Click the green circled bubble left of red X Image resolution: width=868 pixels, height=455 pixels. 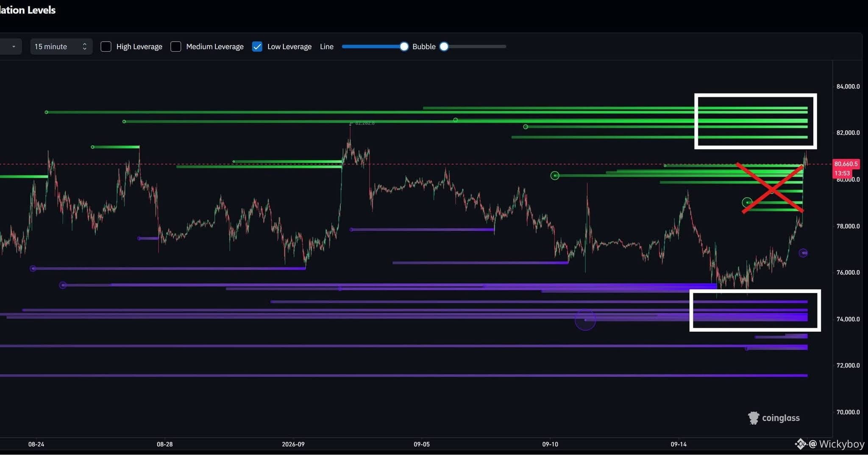(747, 203)
